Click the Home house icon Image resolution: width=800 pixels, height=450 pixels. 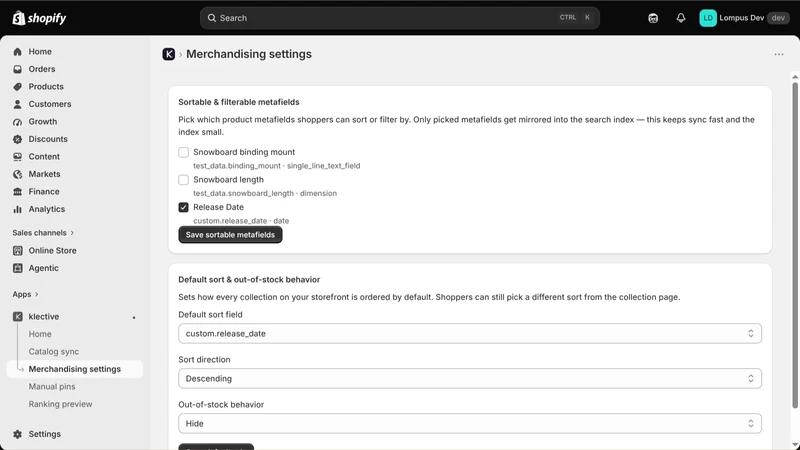pyautogui.click(x=17, y=52)
